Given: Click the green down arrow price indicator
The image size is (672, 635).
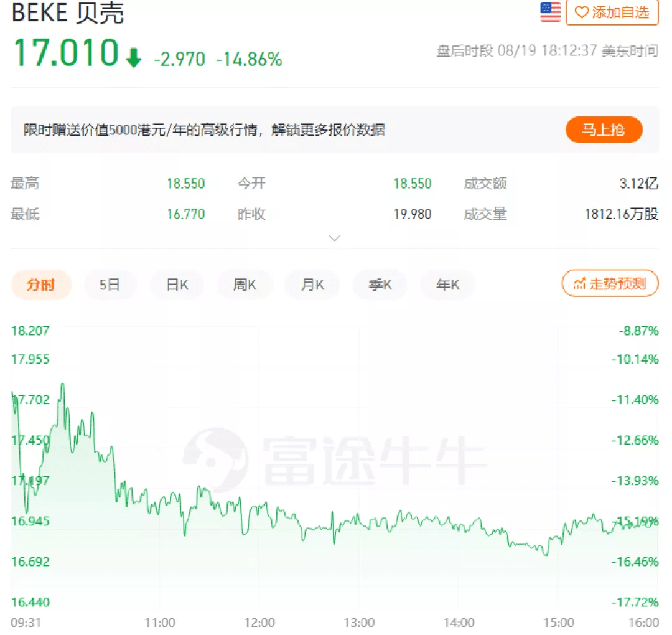Looking at the screenshot, I should click(x=134, y=57).
